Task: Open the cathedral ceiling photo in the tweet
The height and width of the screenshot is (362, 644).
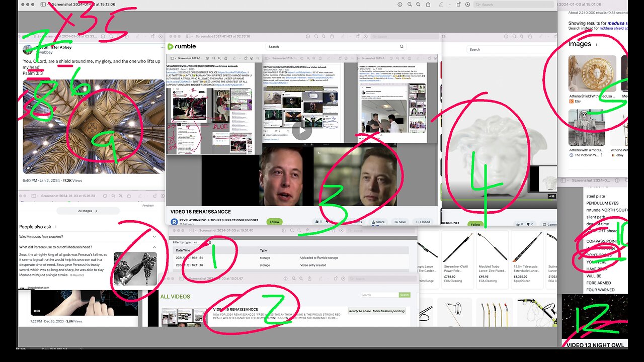Action: [94, 126]
